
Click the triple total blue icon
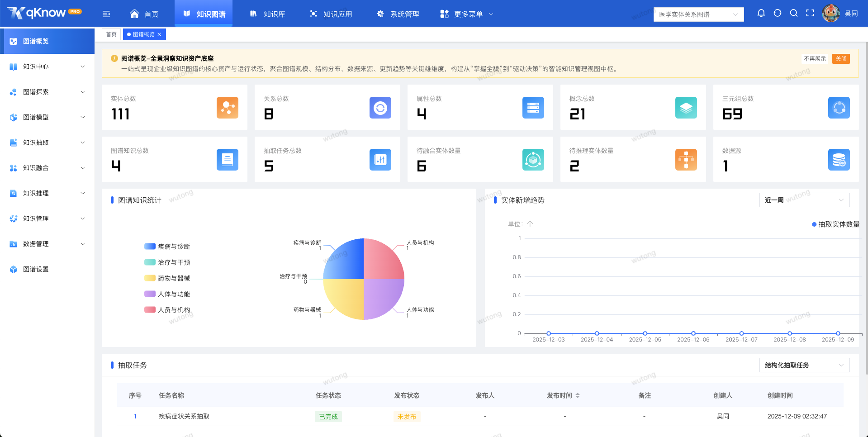[x=839, y=108]
